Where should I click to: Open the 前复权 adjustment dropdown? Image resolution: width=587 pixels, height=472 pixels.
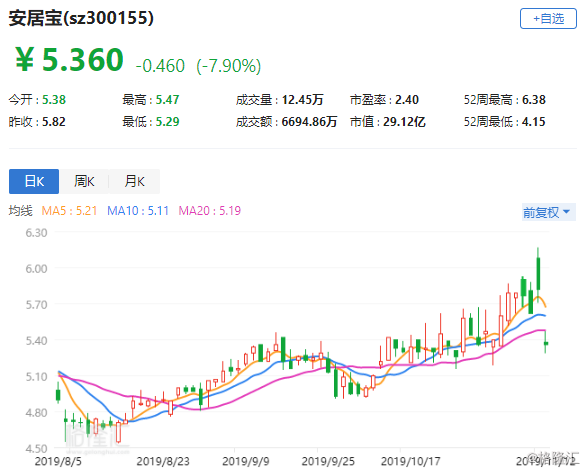click(x=548, y=212)
